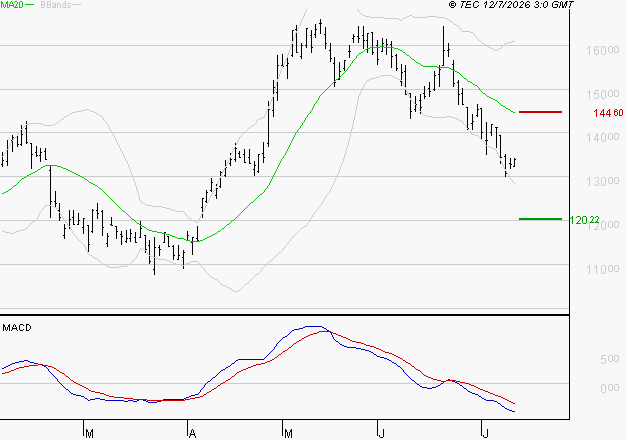Image resolution: width=627 pixels, height=440 pixels.
Task: Click the TEC 12/7/2026 copyright timestamp
Action: pyautogui.click(x=511, y=5)
